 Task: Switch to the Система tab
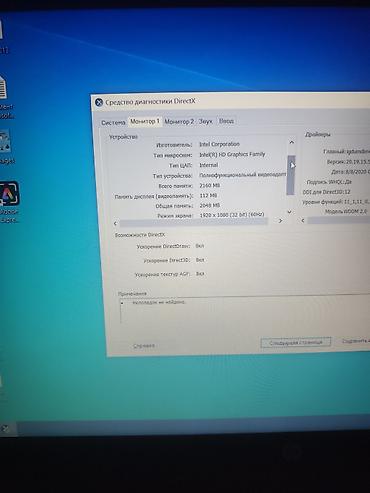113,122
